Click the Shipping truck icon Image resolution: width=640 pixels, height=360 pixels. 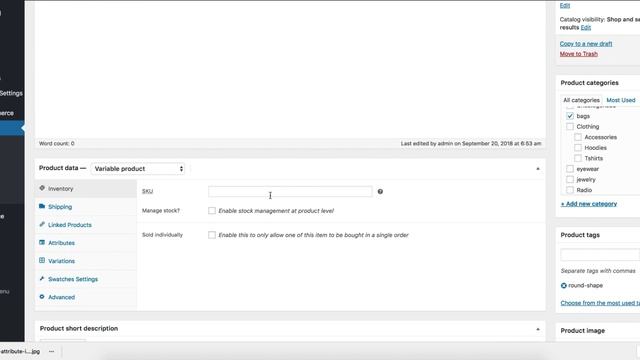coord(42,206)
